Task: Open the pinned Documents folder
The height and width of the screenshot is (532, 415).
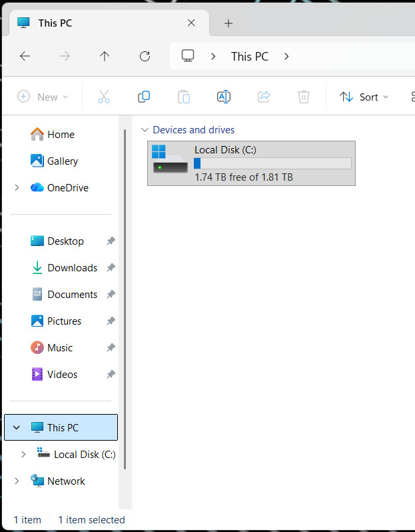Action: [64, 295]
